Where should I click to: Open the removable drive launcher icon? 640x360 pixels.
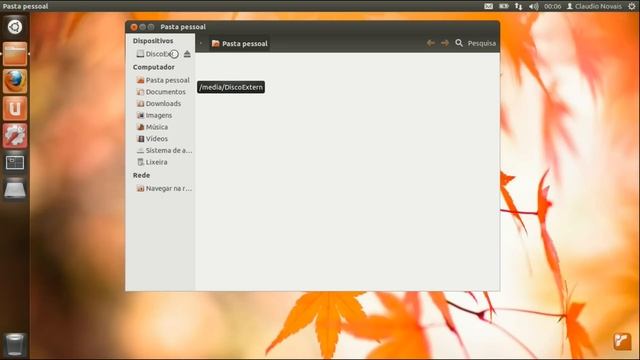click(15, 190)
